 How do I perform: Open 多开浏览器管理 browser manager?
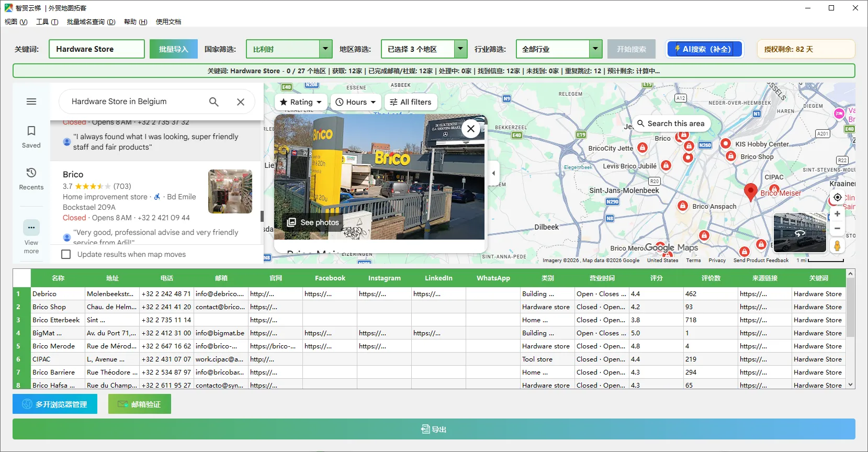(x=55, y=404)
